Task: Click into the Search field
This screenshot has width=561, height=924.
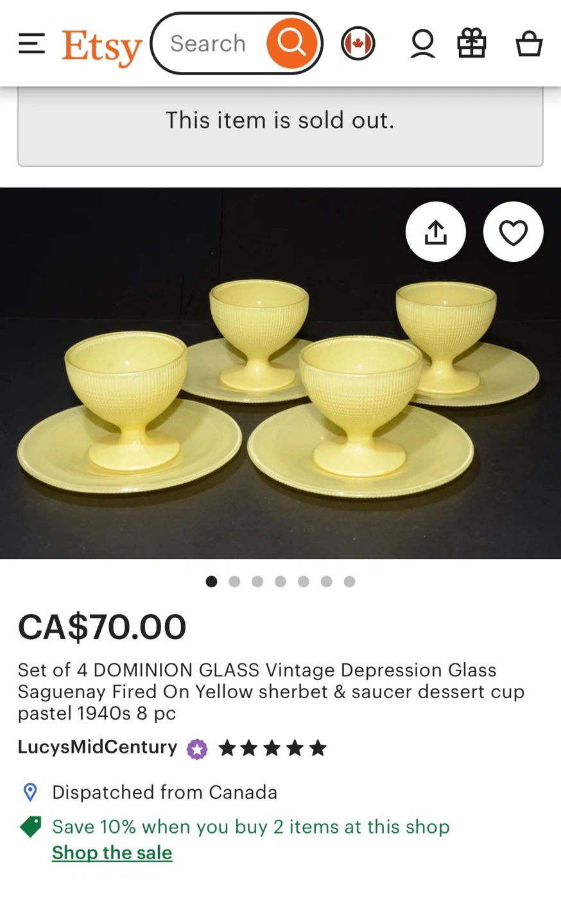Action: pos(209,44)
